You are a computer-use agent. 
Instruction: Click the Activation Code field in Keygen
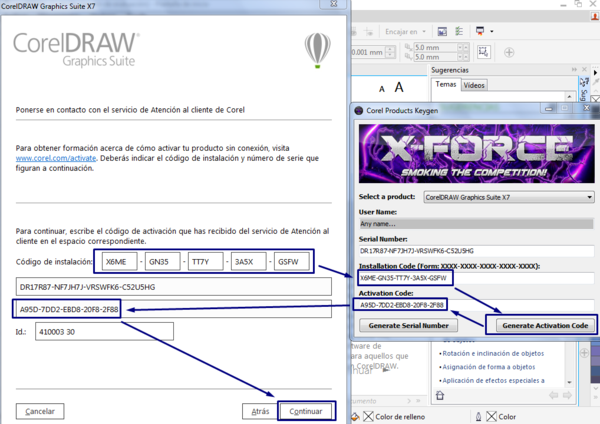[474, 305]
